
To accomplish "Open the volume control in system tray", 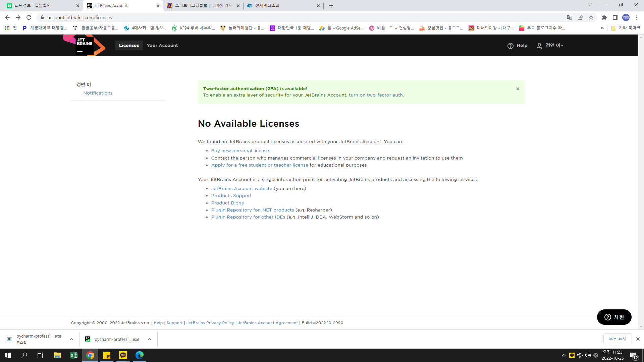I will [588, 355].
